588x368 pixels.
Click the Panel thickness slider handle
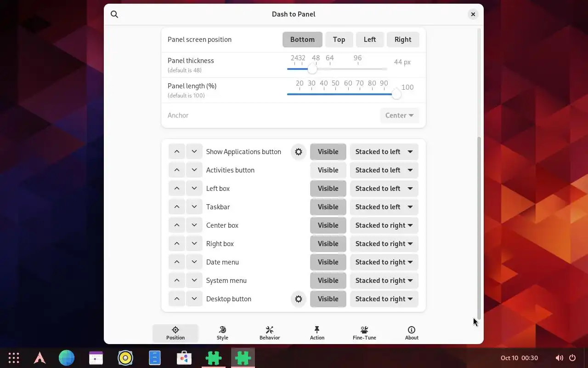[312, 69]
